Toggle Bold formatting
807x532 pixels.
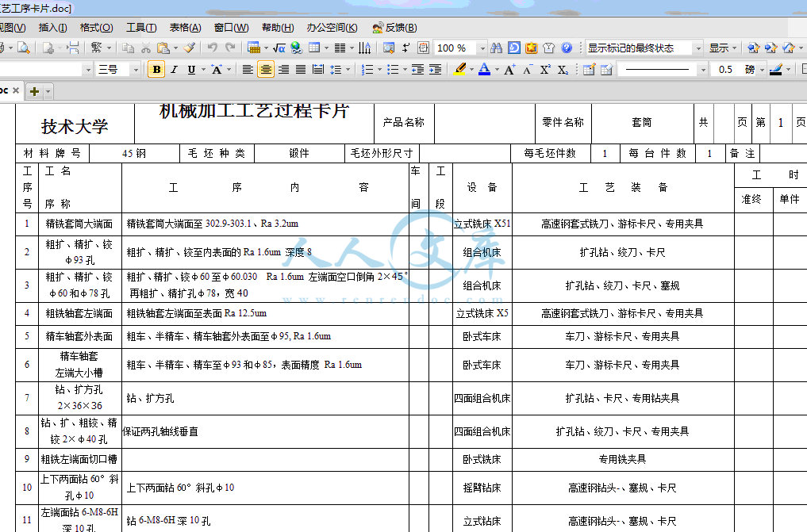(156, 70)
